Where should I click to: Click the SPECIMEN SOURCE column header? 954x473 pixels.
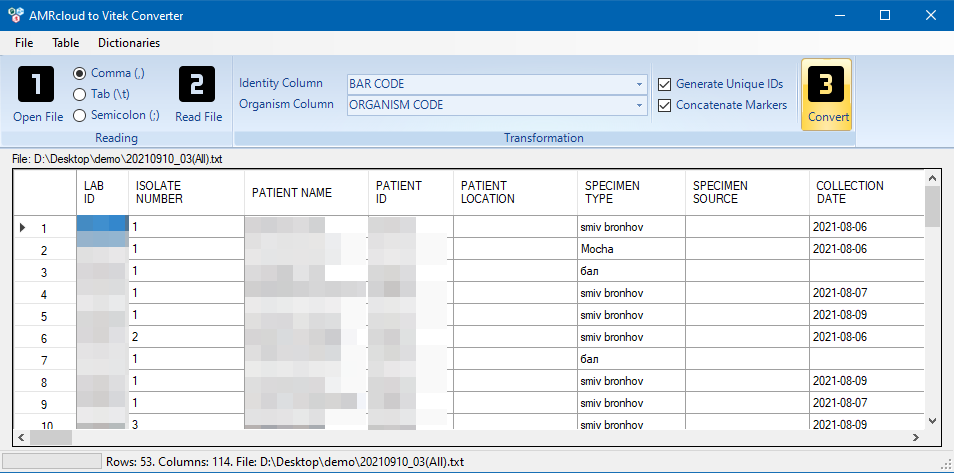(x=748, y=192)
